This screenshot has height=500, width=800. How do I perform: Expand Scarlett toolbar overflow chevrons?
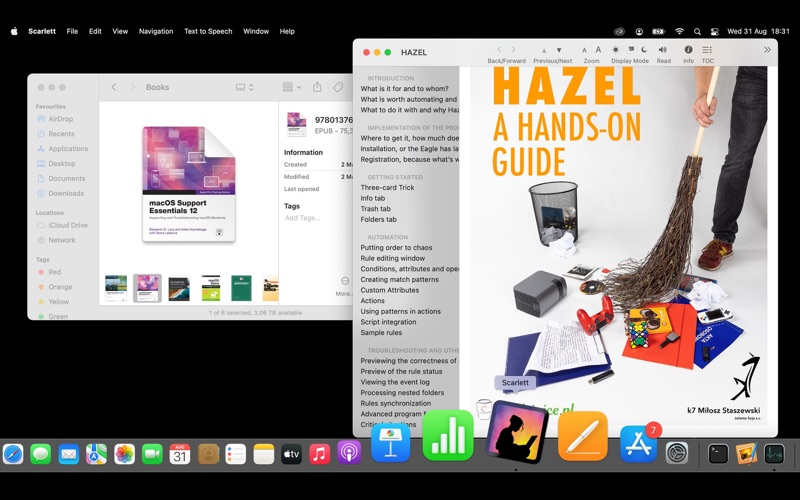point(767,50)
